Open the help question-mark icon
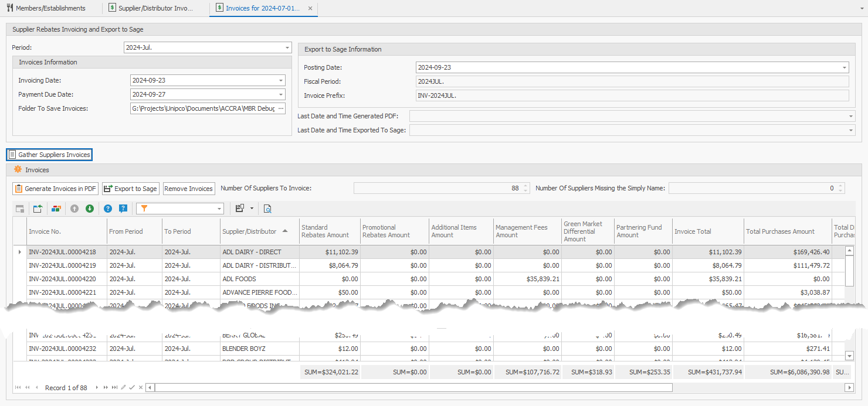The width and height of the screenshot is (868, 406). pyautogui.click(x=107, y=209)
